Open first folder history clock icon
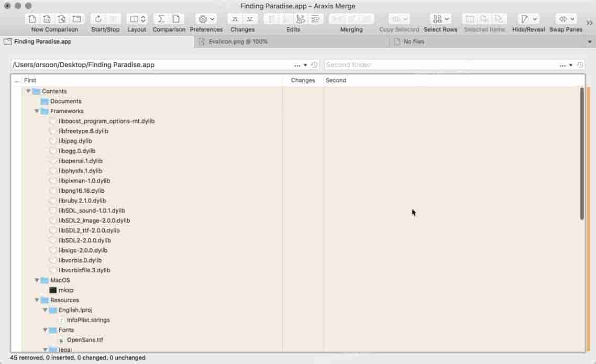This screenshot has height=364, width=596. 314,65
